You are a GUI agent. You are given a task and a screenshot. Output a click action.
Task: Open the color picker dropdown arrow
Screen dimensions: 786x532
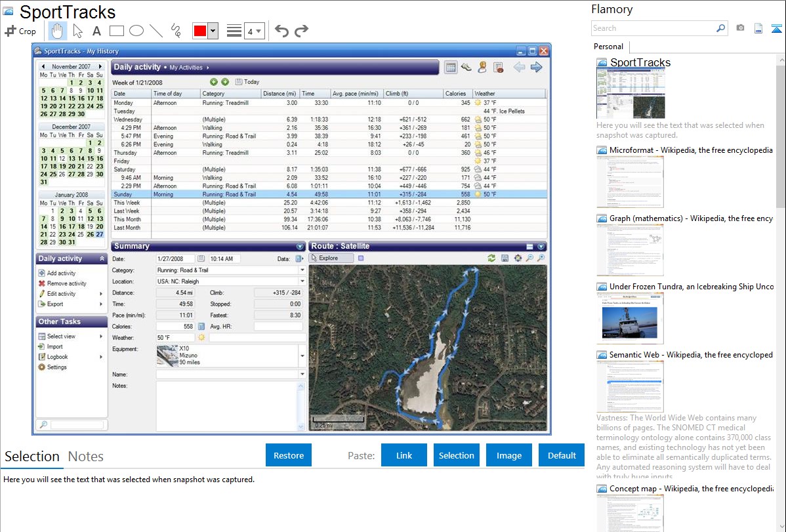pyautogui.click(x=213, y=31)
